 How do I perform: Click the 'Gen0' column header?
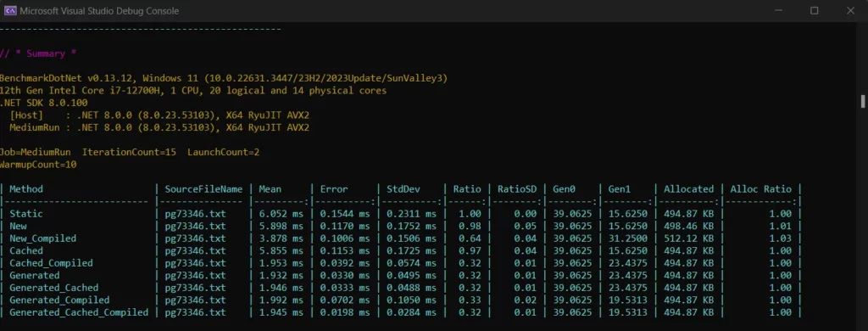click(x=564, y=189)
